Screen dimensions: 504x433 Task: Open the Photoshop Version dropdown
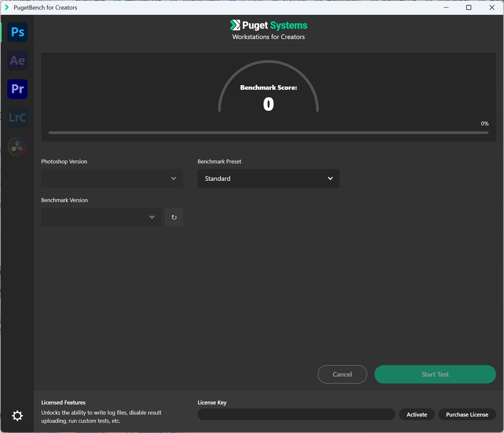(112, 178)
